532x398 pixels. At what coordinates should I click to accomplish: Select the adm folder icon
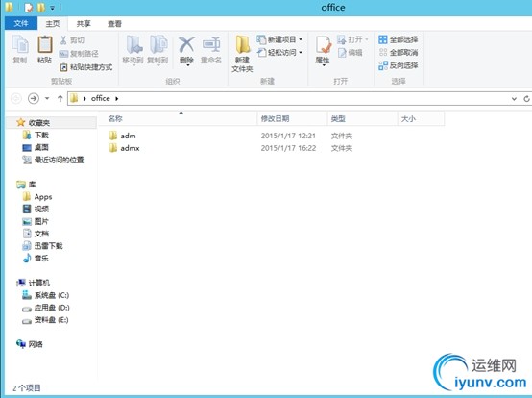113,136
